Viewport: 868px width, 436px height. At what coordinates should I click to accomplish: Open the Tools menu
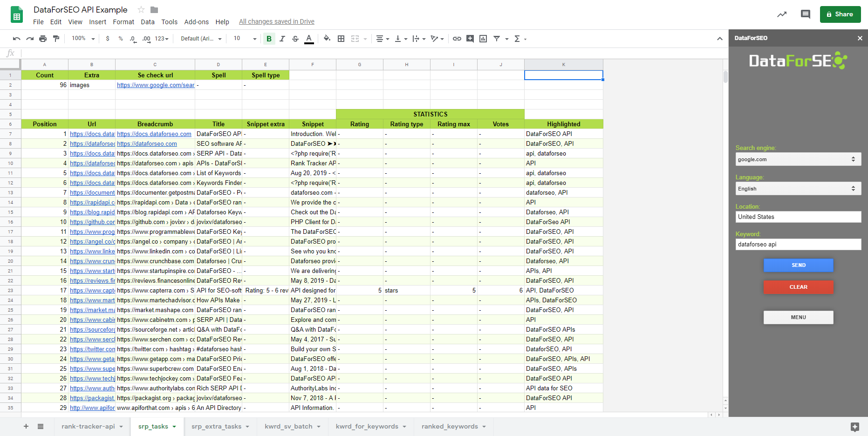tap(170, 22)
